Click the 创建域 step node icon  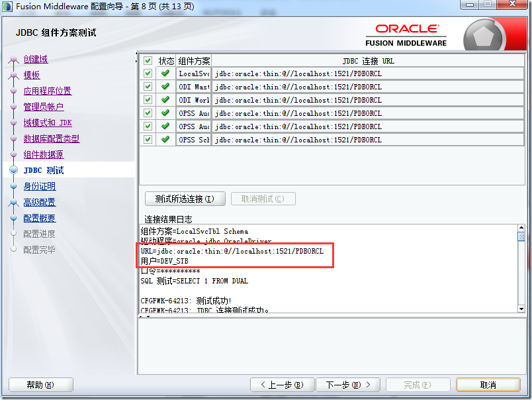14,60
